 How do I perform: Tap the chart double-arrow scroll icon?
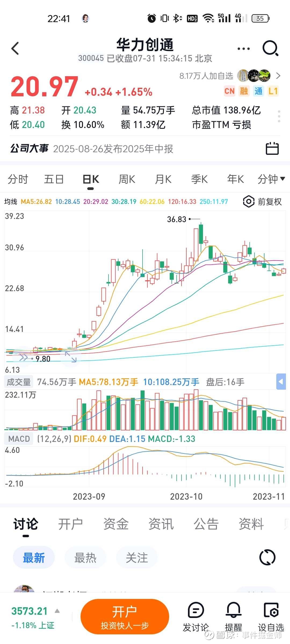pyautogui.click(x=24, y=357)
